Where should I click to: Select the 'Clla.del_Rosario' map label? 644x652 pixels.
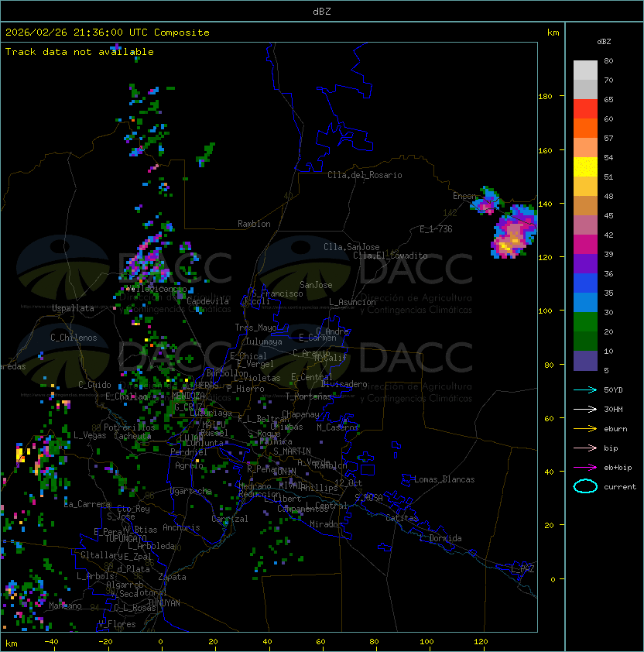[365, 175]
